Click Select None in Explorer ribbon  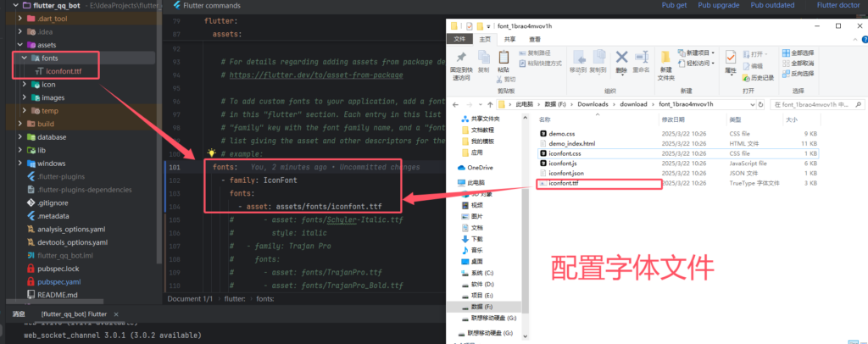798,63
